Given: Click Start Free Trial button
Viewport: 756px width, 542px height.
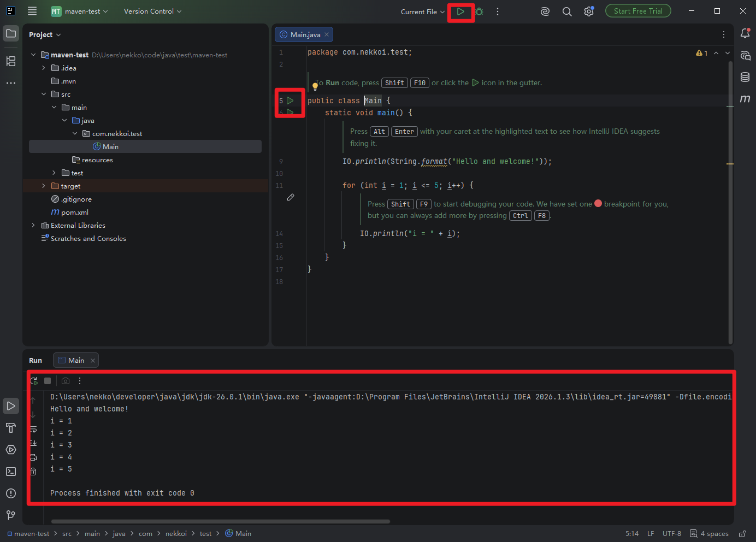Looking at the screenshot, I should coord(638,11).
